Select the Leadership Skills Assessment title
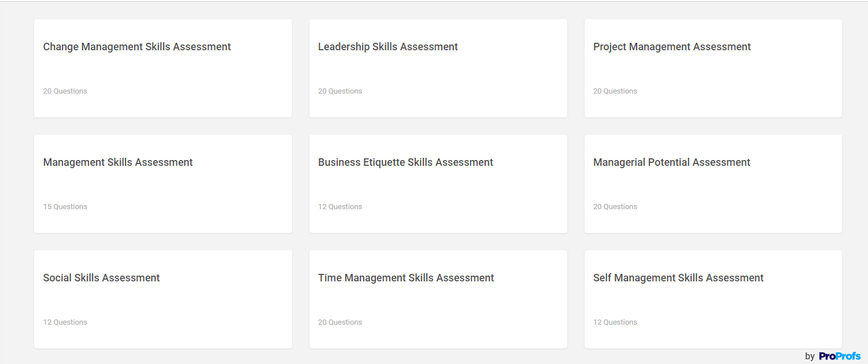Viewport: 868px width, 364px height. (x=388, y=47)
